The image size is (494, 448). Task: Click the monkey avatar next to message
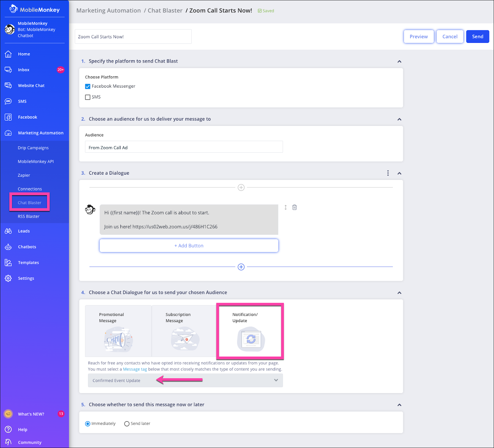pos(90,210)
